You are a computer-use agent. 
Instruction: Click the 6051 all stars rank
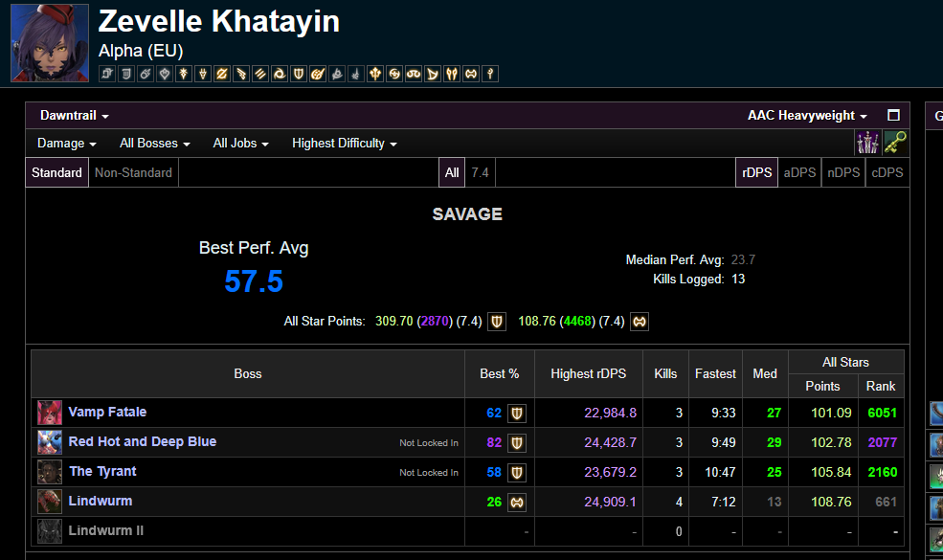point(883,413)
